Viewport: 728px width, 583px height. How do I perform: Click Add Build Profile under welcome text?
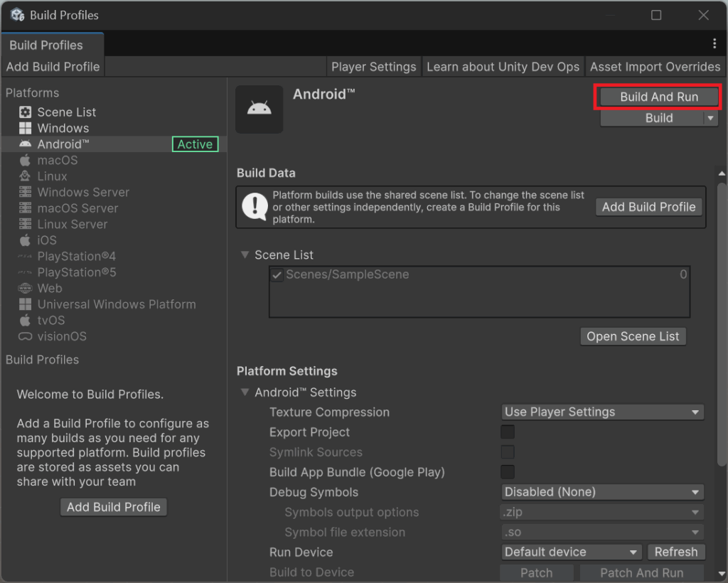[x=113, y=507]
